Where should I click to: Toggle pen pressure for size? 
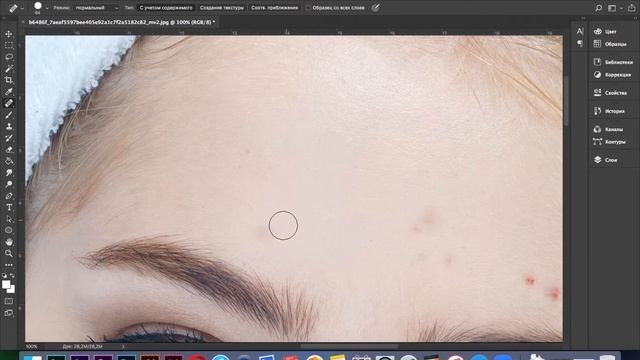376,8
